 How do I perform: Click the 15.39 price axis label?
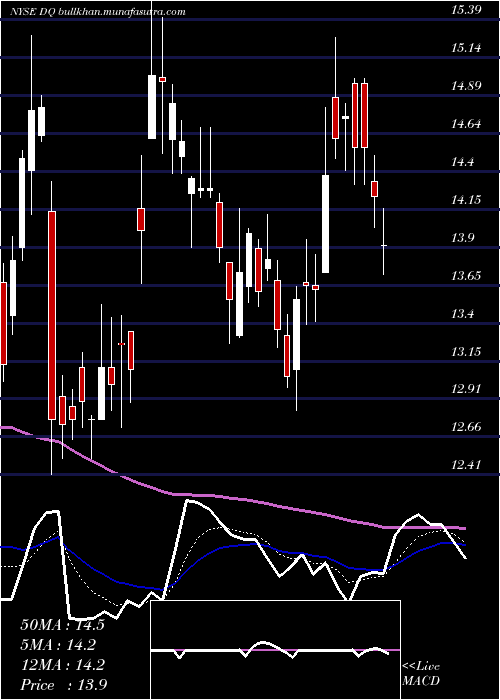466,9
